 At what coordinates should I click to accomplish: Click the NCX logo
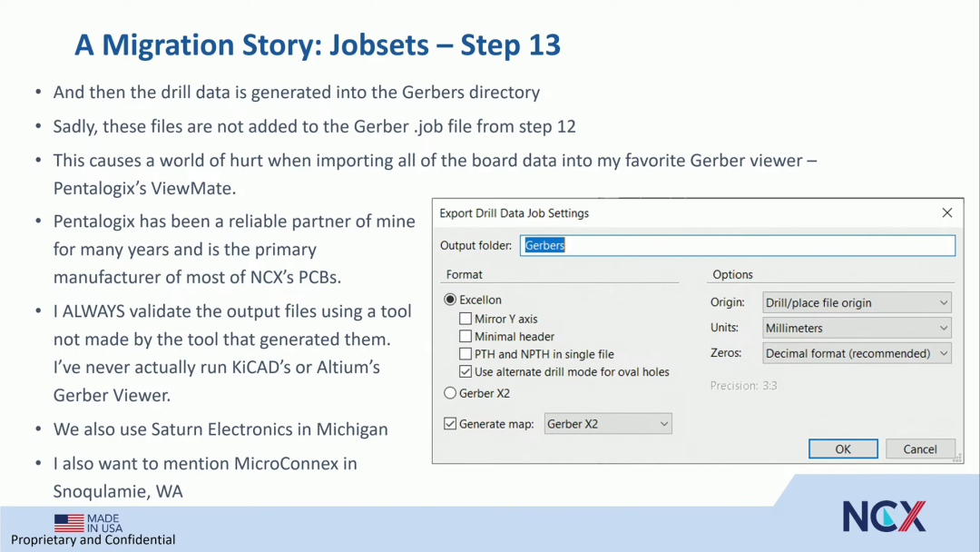(x=884, y=517)
